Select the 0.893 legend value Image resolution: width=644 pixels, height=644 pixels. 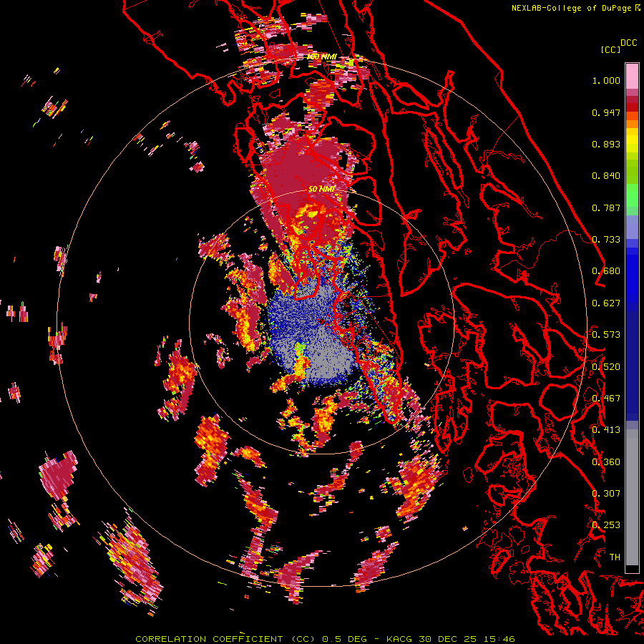coord(606,144)
